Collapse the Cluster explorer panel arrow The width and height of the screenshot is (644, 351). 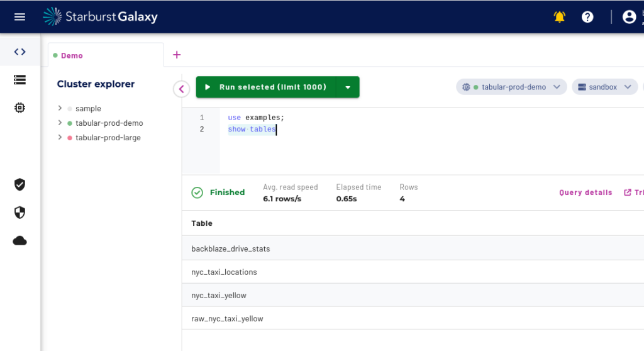click(x=182, y=89)
